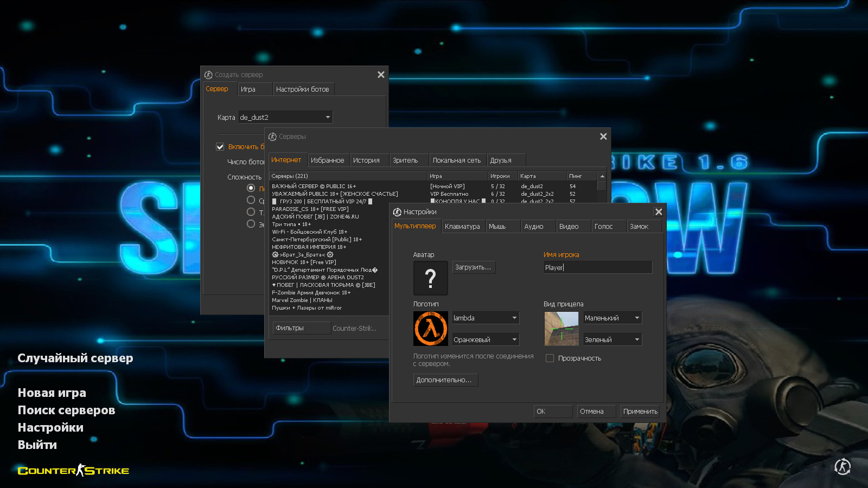Click the Имя игрока name input field
The width and height of the screenshot is (868, 488).
597,267
